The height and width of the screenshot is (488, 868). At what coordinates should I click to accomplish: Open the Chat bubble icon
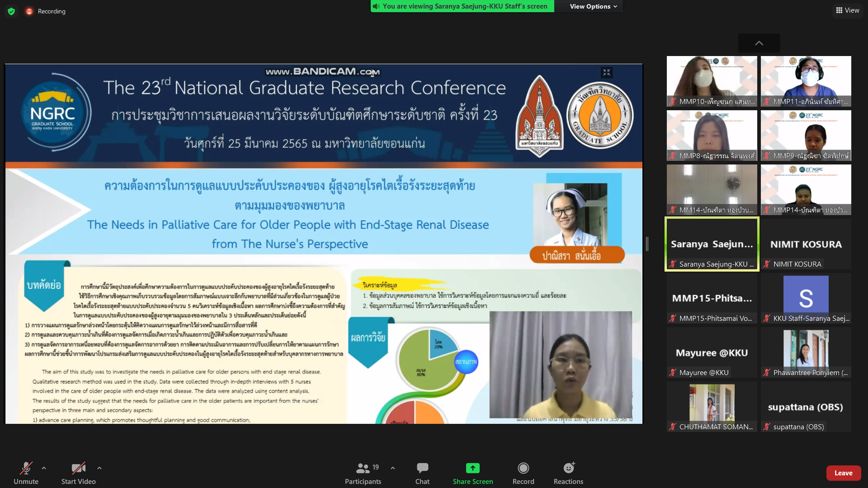(x=422, y=468)
